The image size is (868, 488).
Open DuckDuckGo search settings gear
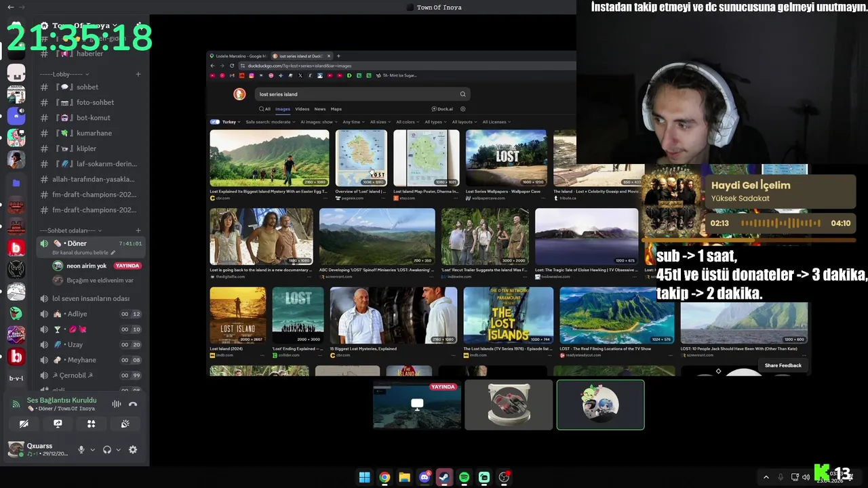pyautogui.click(x=463, y=109)
